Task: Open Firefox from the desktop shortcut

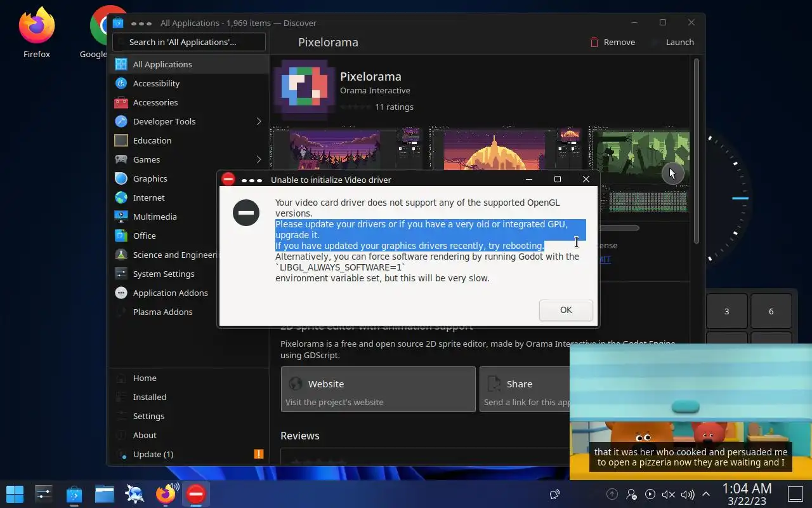Action: coord(37,33)
